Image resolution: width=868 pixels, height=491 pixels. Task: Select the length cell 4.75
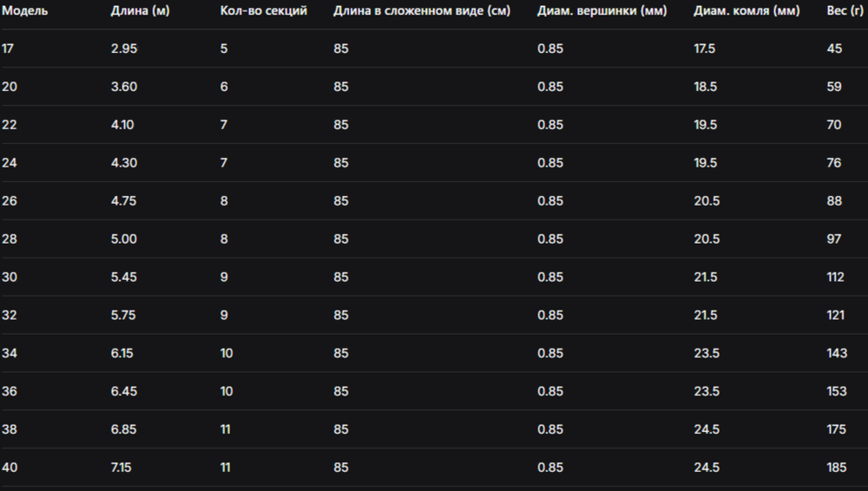pyautogui.click(x=124, y=201)
